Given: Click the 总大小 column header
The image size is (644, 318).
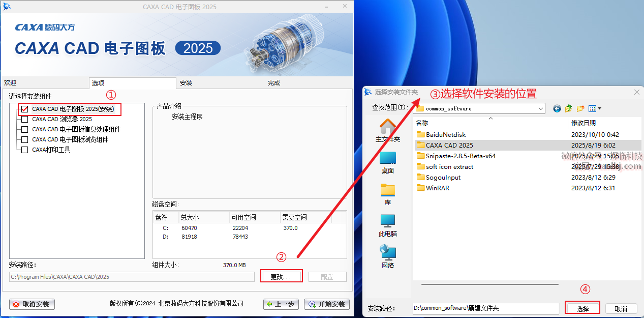Looking at the screenshot, I should [x=204, y=217].
